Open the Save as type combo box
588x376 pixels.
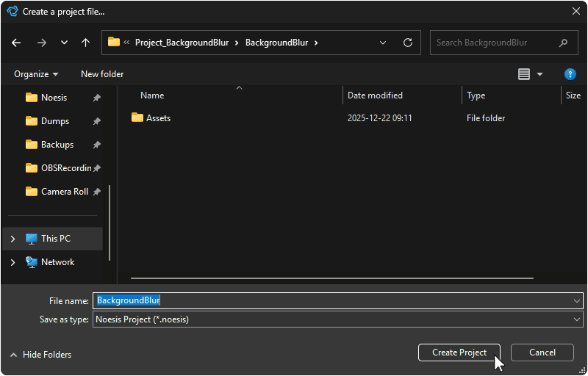(x=338, y=319)
